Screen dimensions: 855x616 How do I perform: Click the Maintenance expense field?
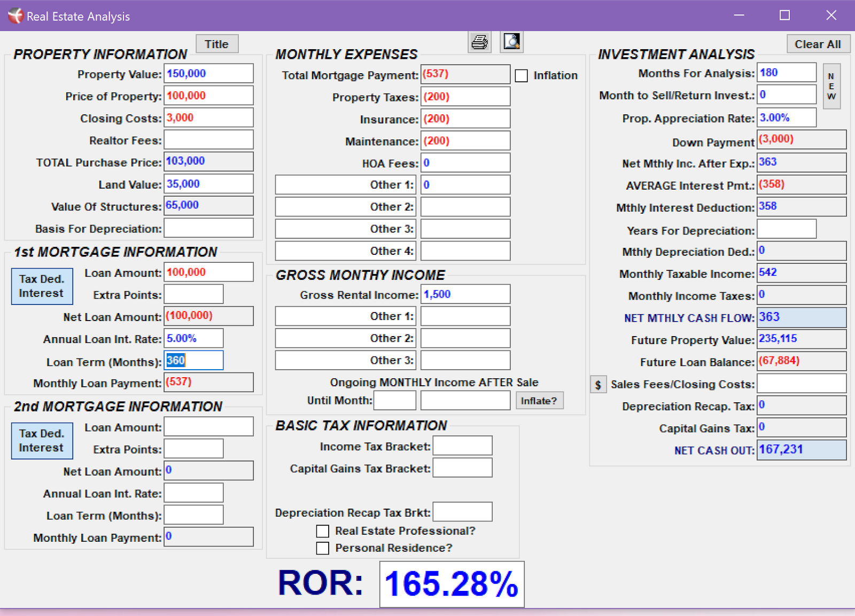point(465,141)
